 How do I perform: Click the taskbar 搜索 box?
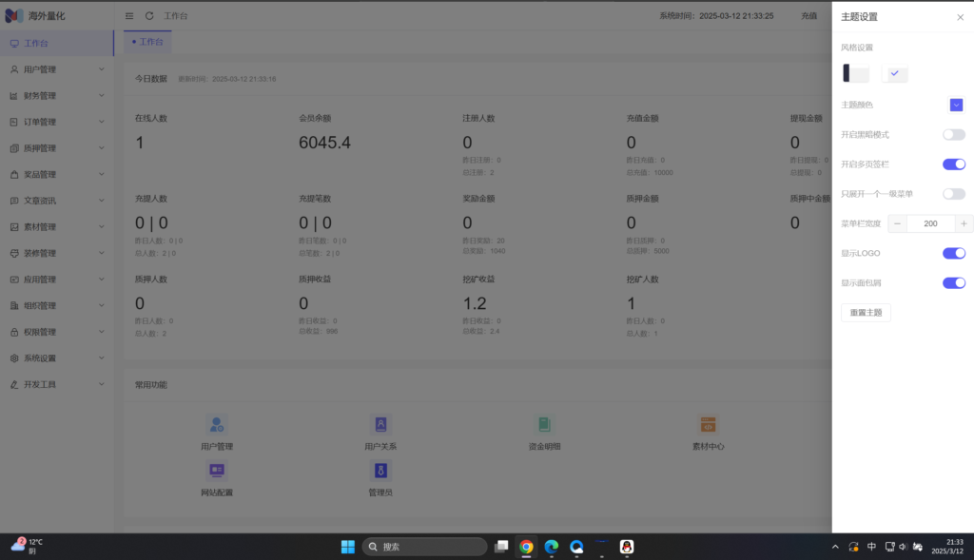point(424,547)
